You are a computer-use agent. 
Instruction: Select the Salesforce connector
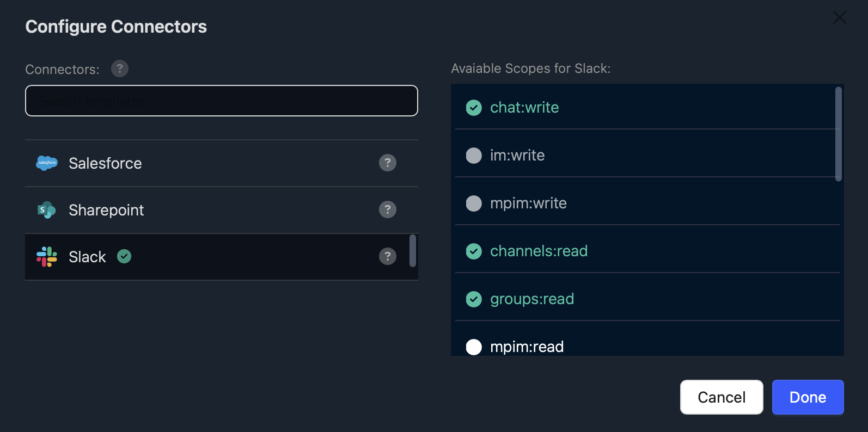click(x=105, y=163)
